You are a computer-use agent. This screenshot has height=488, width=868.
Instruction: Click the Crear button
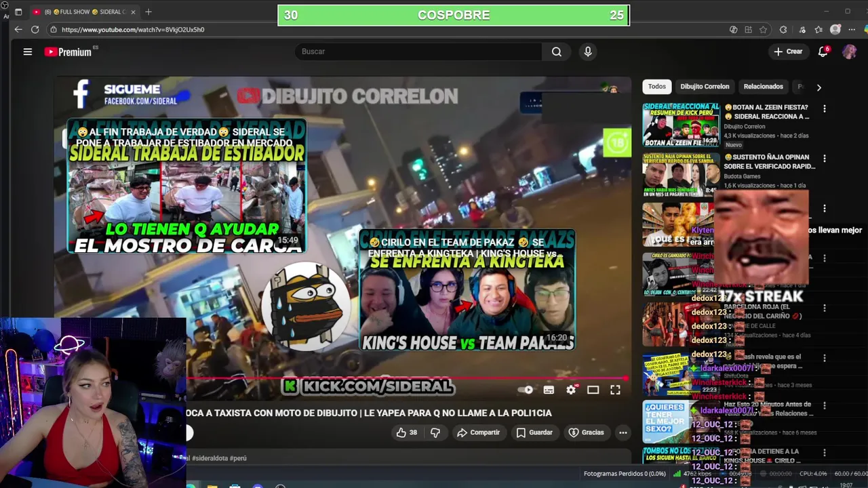pos(788,52)
